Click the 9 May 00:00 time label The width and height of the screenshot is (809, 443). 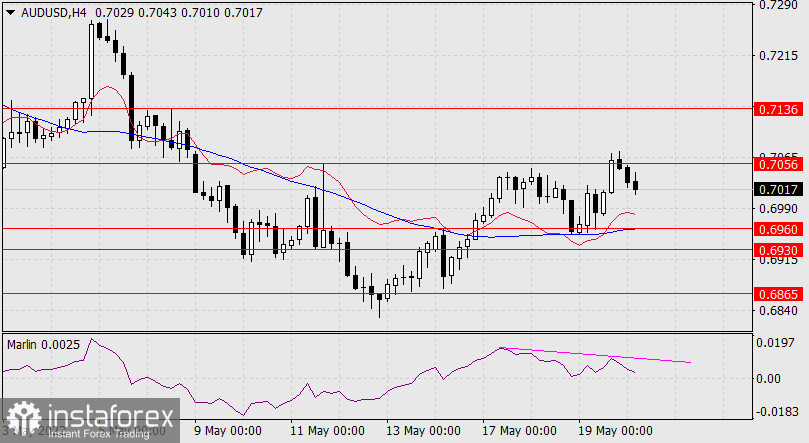pos(228,431)
